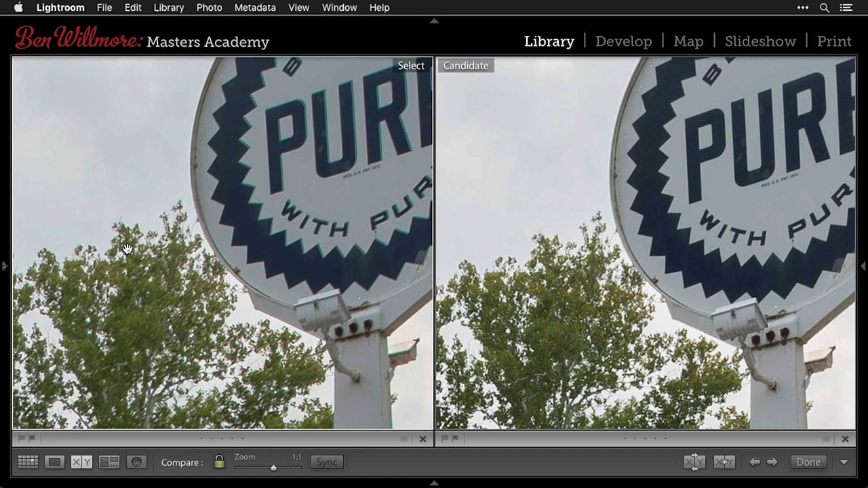The height and width of the screenshot is (488, 868).
Task: Open the Library module
Action: pos(549,41)
